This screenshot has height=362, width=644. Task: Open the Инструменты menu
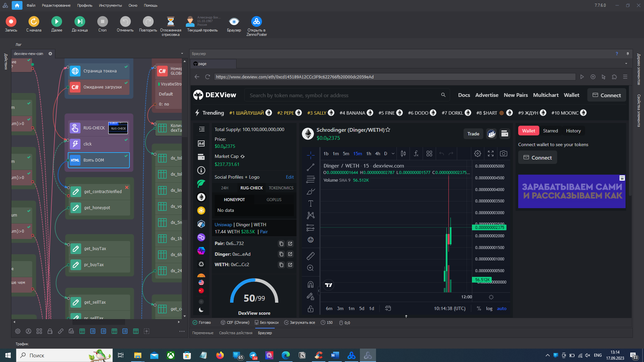tap(110, 5)
